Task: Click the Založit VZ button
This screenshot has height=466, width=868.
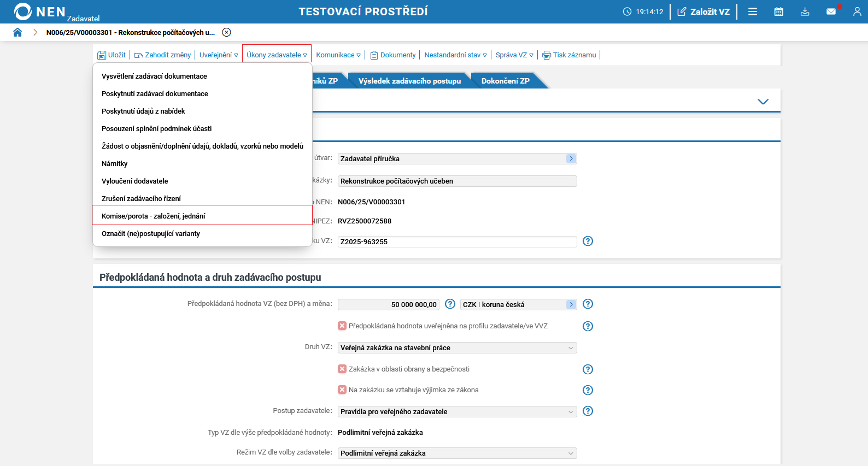Action: (x=703, y=11)
